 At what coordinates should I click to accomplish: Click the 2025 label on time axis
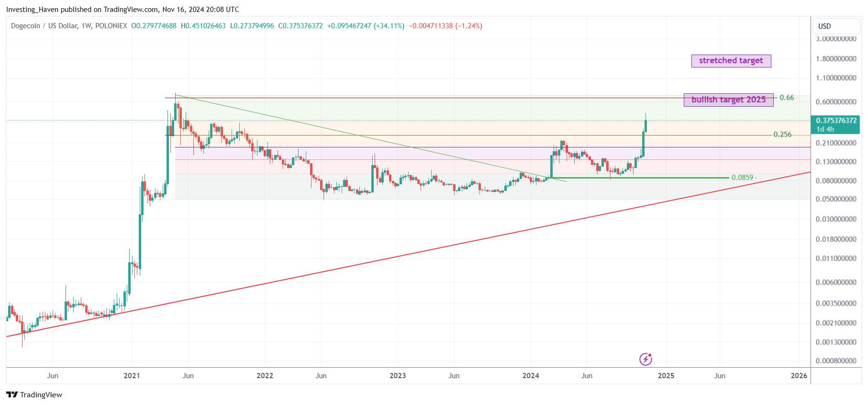tap(666, 376)
